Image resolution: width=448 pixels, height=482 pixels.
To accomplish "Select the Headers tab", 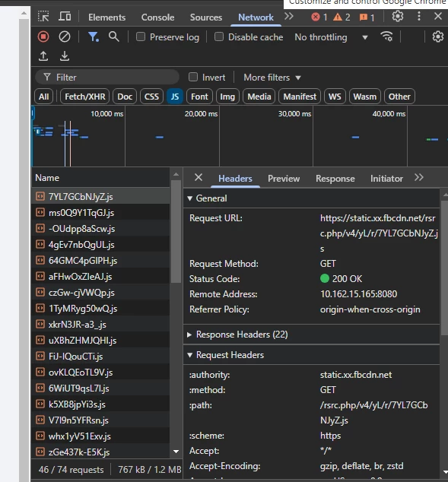I will [x=235, y=179].
